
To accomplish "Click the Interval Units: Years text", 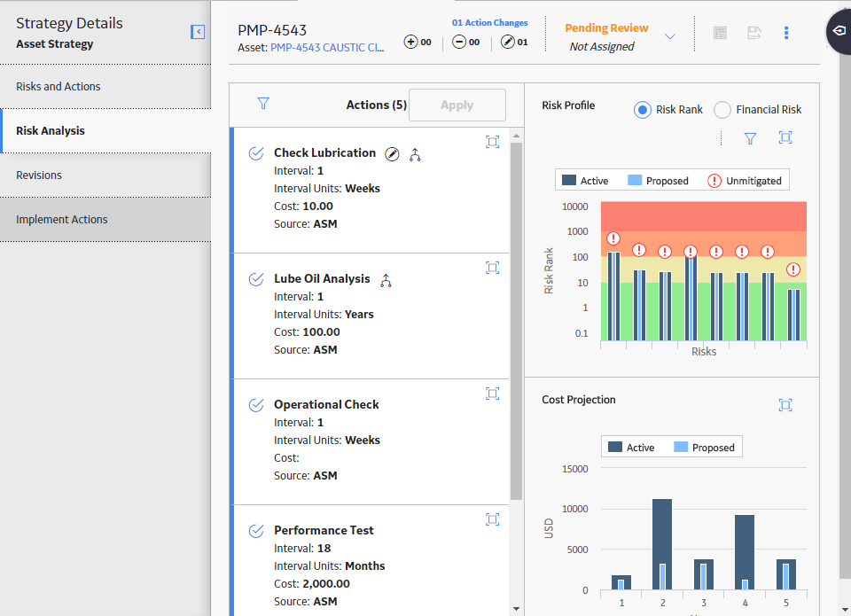I will tap(324, 315).
